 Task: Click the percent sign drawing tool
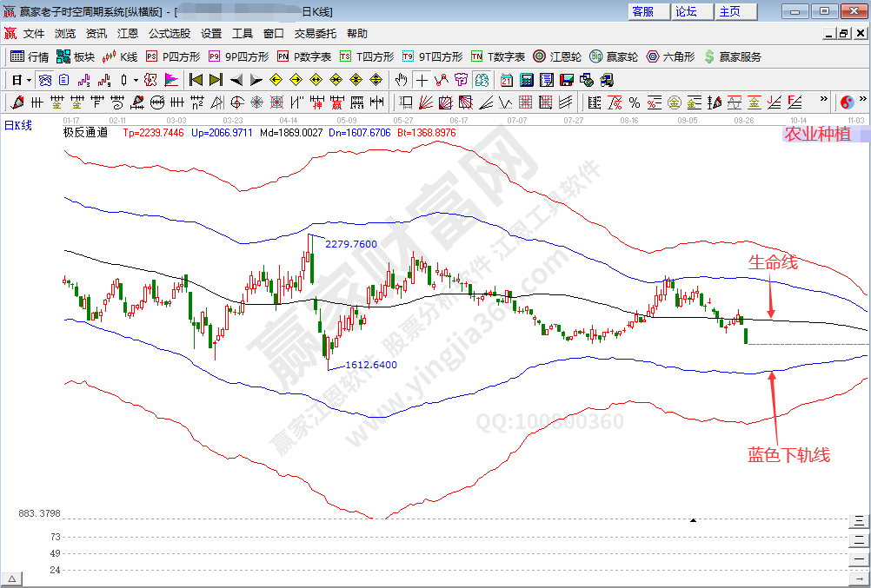(x=634, y=102)
